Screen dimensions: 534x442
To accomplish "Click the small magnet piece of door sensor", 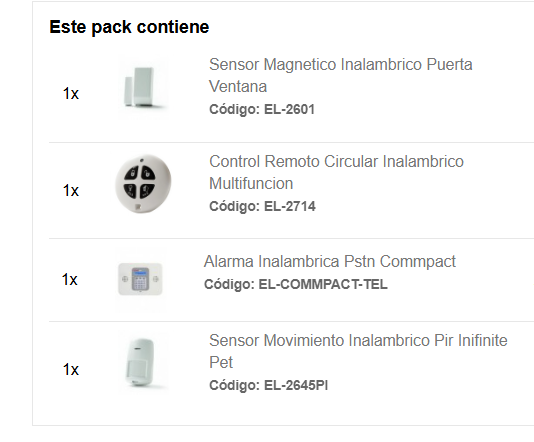I will tap(129, 91).
